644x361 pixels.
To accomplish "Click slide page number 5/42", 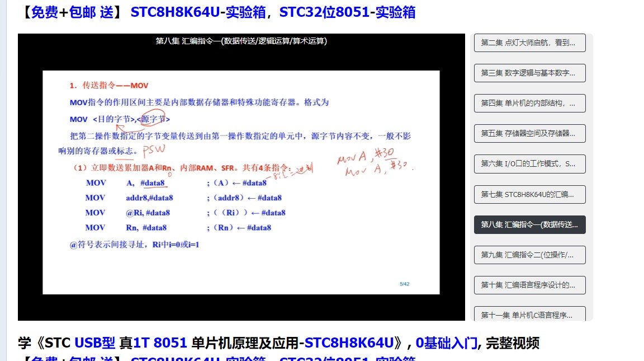I will (405, 284).
